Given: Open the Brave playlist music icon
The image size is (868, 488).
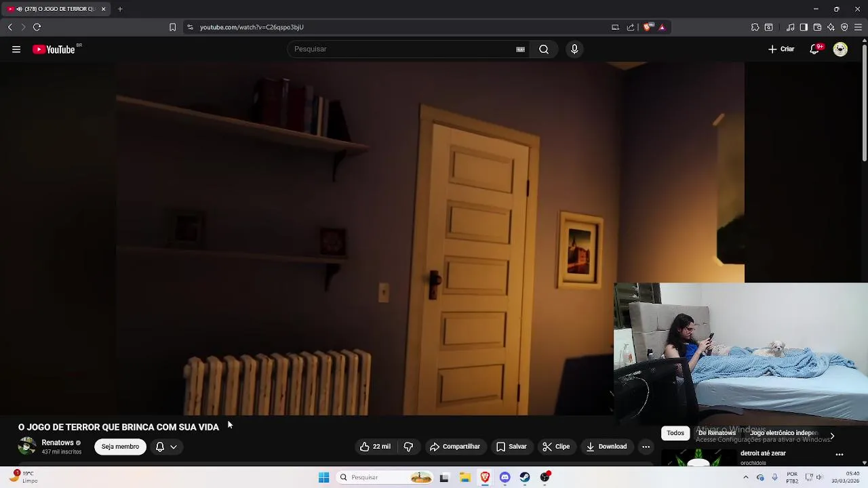Looking at the screenshot, I should pyautogui.click(x=790, y=27).
